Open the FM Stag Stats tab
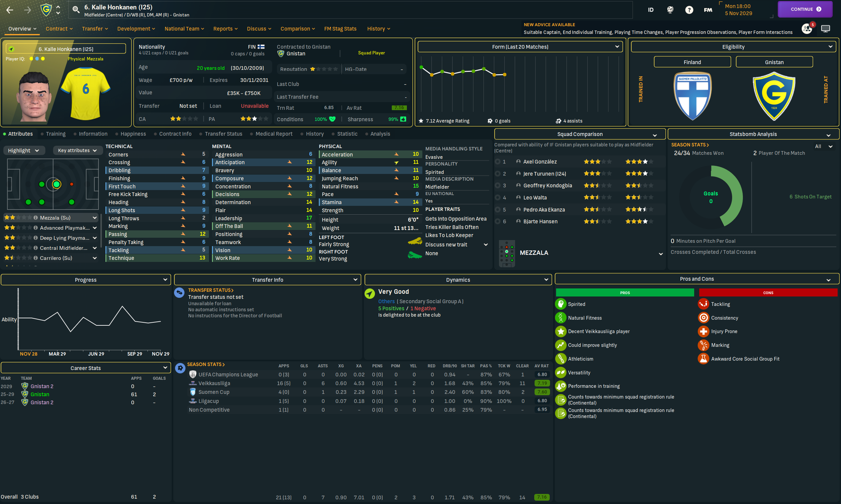 point(340,29)
